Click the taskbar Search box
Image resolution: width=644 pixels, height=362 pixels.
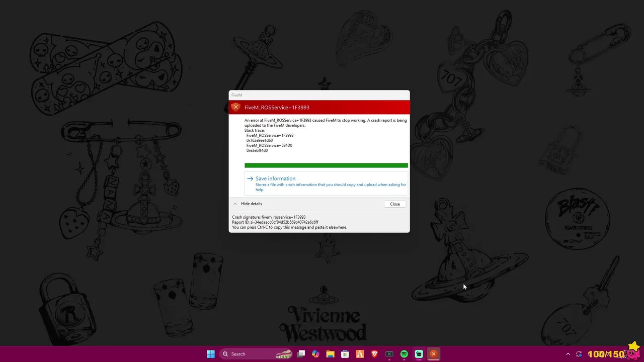(x=257, y=354)
